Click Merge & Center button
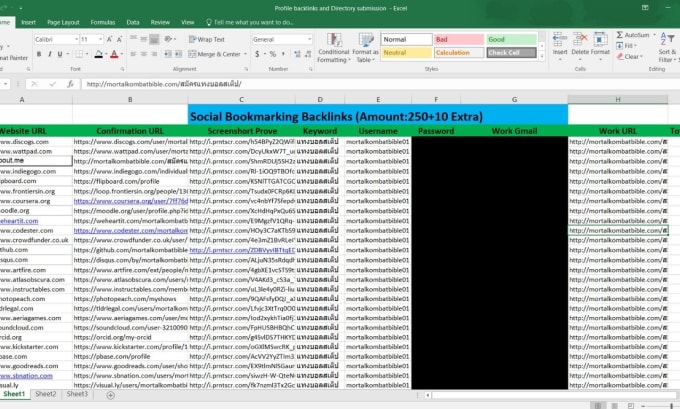The width and height of the screenshot is (680, 409). pos(214,54)
